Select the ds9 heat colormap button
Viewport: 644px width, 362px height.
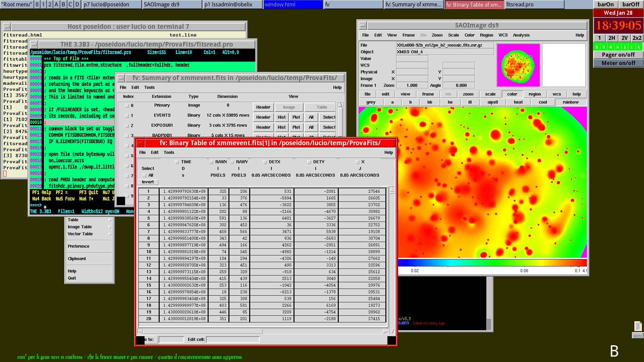point(518,102)
